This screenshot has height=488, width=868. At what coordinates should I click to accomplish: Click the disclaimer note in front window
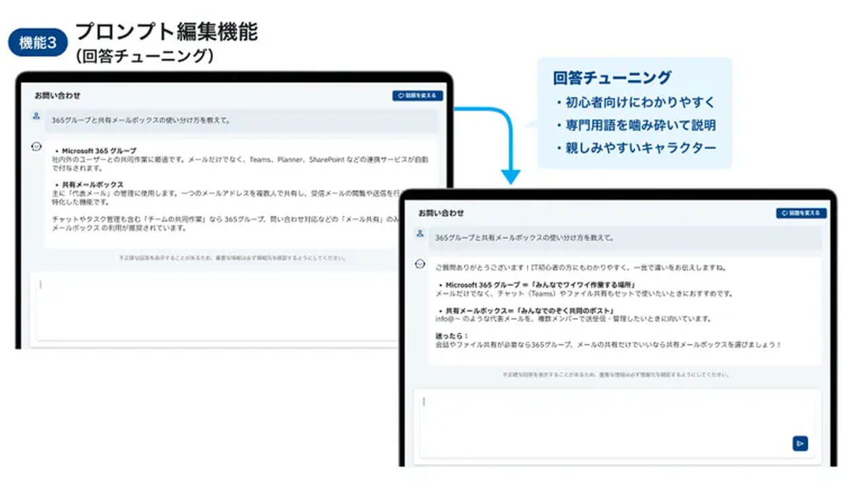coord(616,374)
